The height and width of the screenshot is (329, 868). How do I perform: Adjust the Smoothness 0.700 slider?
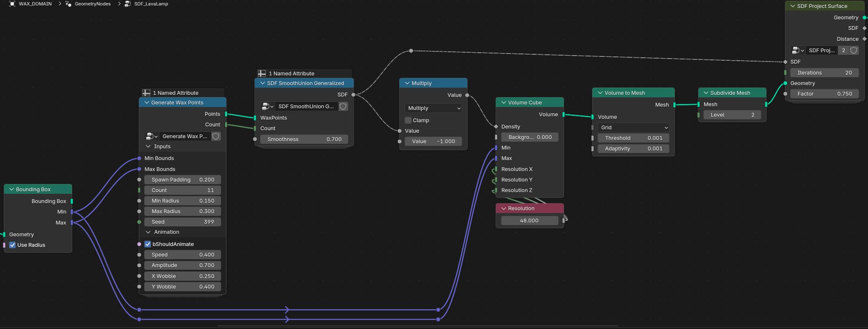304,139
